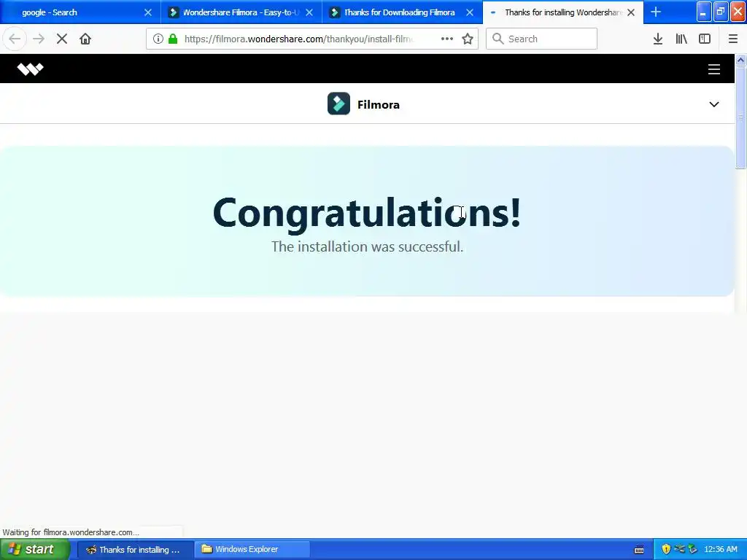Image resolution: width=747 pixels, height=560 pixels.
Task: Show site information icon
Action: coord(158,39)
